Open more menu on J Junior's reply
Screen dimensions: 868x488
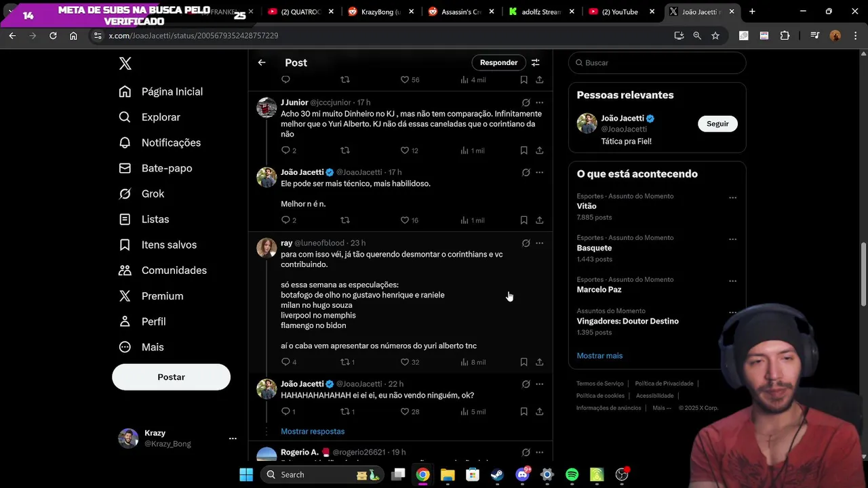(540, 102)
